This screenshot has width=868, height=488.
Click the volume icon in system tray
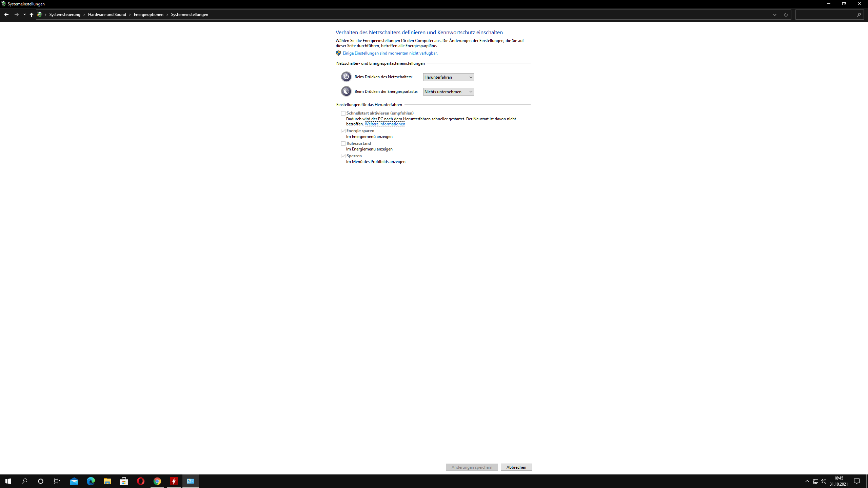pos(824,481)
